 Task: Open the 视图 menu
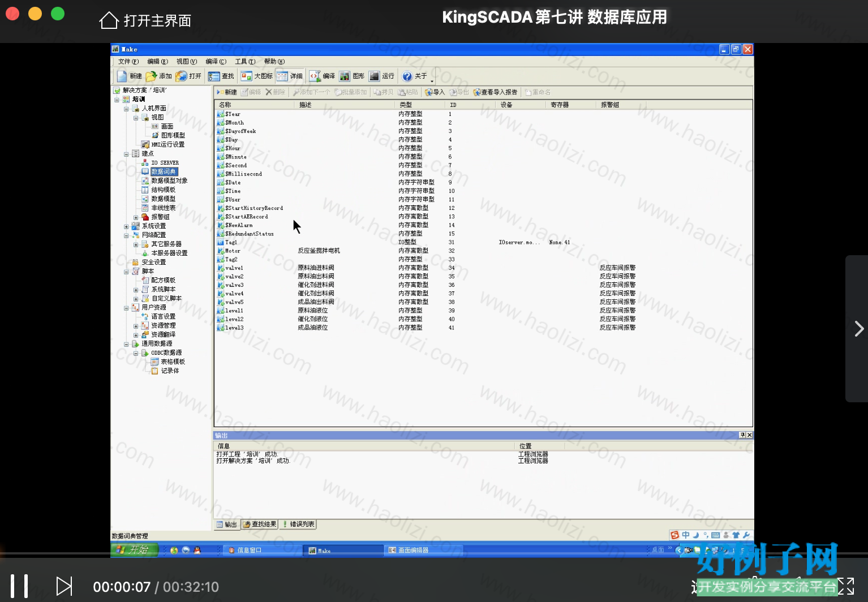pos(187,62)
